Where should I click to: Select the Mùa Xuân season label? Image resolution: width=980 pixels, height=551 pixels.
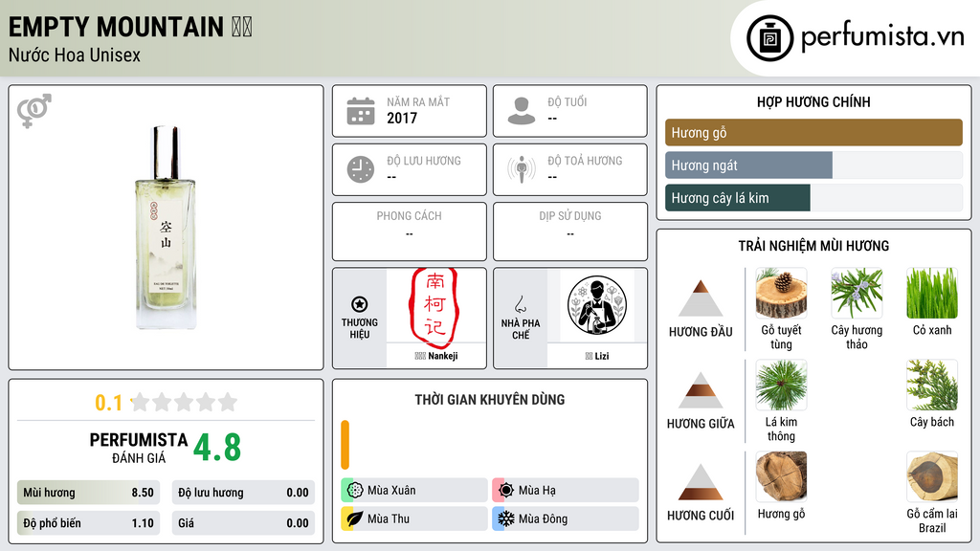pyautogui.click(x=391, y=491)
